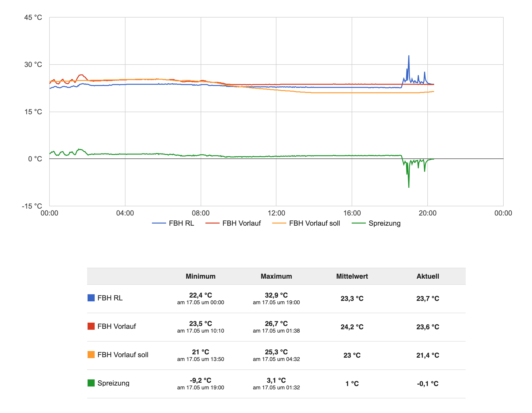Select the Maximum column header

pos(276,276)
